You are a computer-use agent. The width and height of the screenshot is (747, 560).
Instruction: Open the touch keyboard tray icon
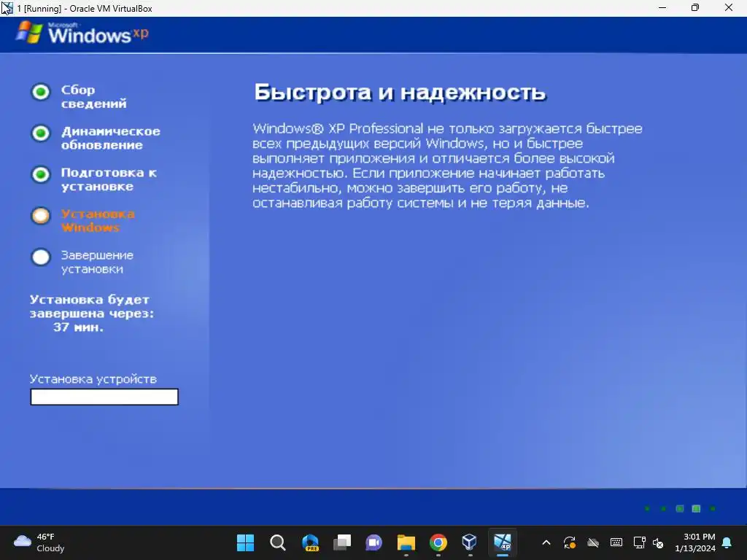pyautogui.click(x=616, y=542)
